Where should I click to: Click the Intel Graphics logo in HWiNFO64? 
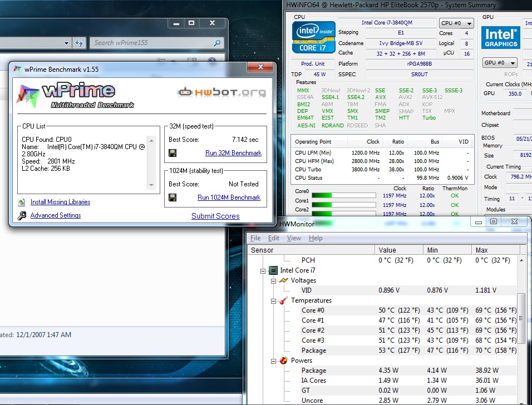click(x=501, y=38)
